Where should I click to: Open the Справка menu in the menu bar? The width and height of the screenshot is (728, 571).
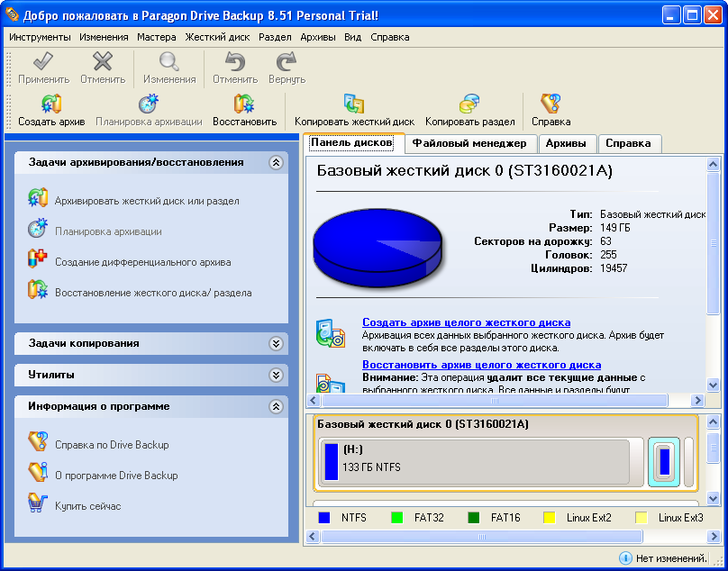[x=390, y=37]
